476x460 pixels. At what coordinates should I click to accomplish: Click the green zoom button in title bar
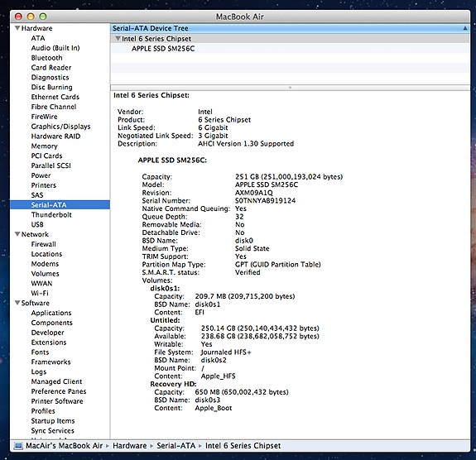pyautogui.click(x=43, y=17)
